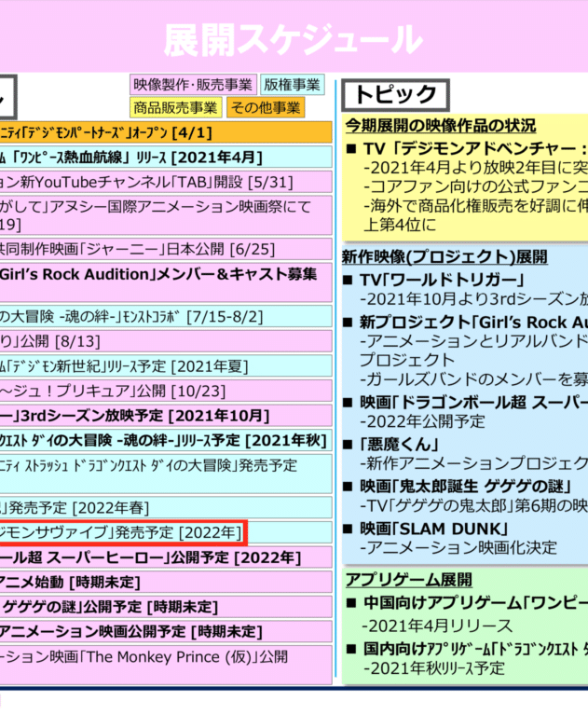Click the 展開スケジュール title
Viewport: 588px width, 715px height.
(x=294, y=40)
